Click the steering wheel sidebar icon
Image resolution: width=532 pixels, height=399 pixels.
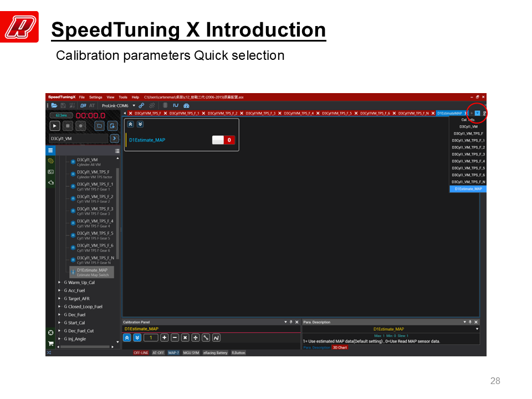50,332
